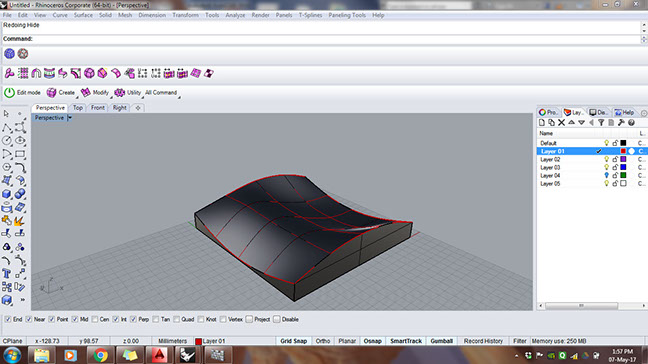Open Perspective viewport dropdown arrow

click(70, 118)
